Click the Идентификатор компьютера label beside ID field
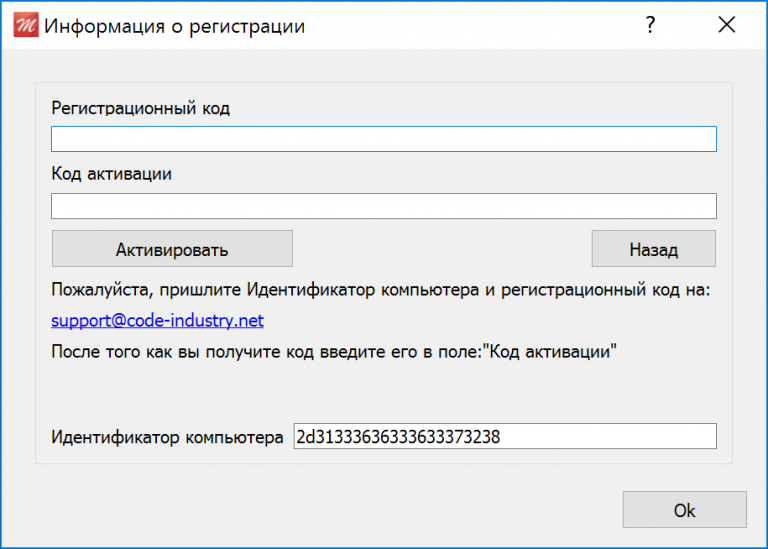This screenshot has height=549, width=768. coord(167,437)
